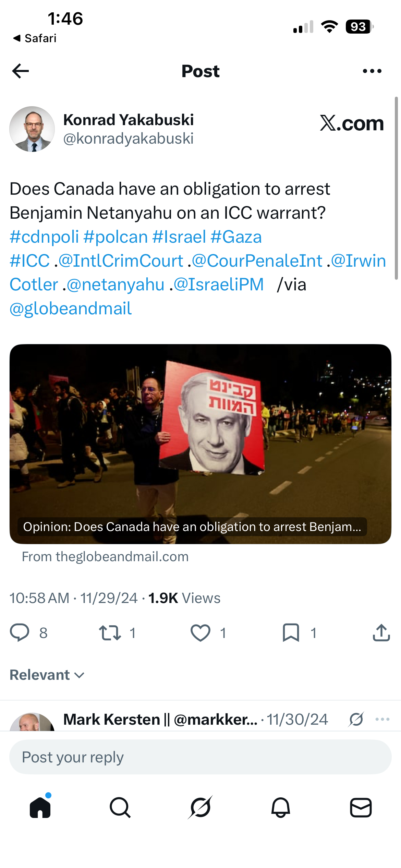Open the Messages envelope tab
The height and width of the screenshot is (868, 401).
point(361,807)
